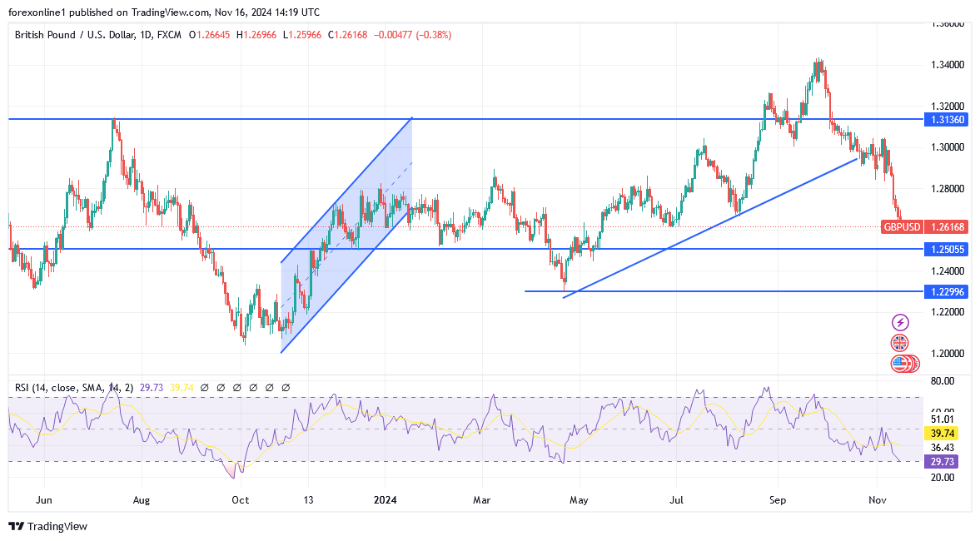This screenshot has height=541, width=980.
Task: Click the 1.31360 blue price label
Action: 948,119
